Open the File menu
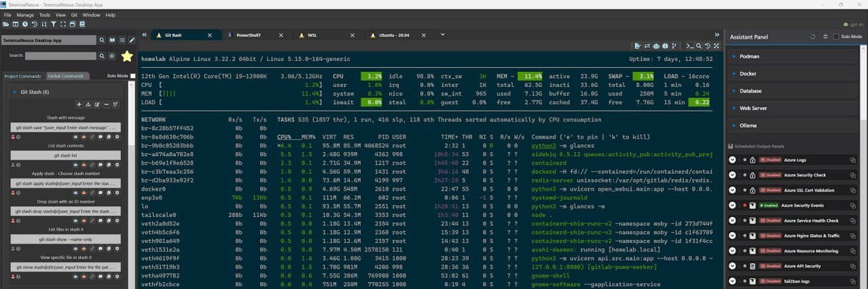Screen dimensions: 868x289 tap(6, 14)
